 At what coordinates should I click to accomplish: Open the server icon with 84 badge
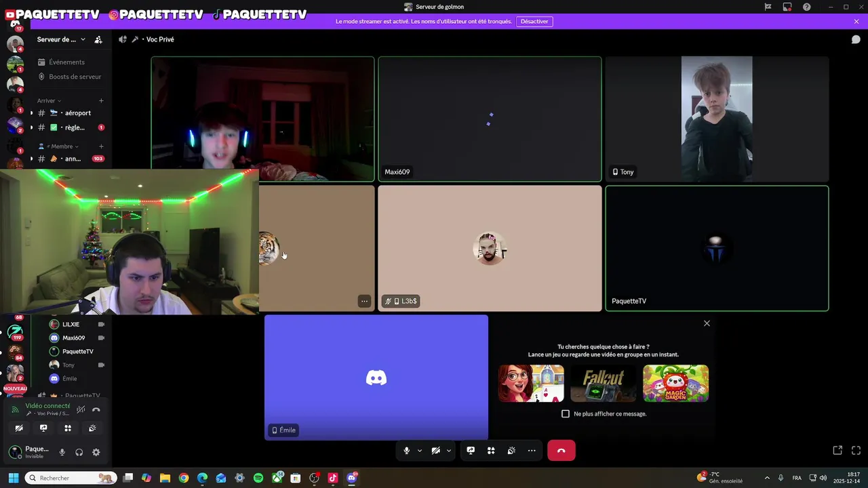point(15,352)
